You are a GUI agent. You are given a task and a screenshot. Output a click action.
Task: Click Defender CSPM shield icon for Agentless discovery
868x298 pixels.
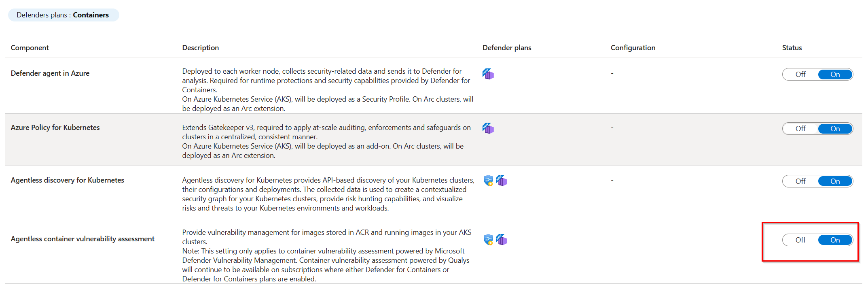(x=488, y=181)
